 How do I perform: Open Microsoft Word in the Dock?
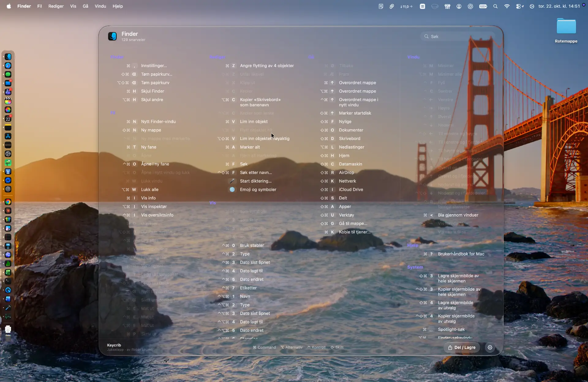(8, 299)
